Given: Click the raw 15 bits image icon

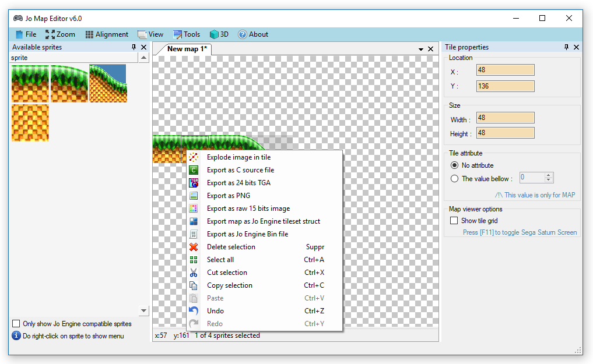Looking at the screenshot, I should click(194, 208).
